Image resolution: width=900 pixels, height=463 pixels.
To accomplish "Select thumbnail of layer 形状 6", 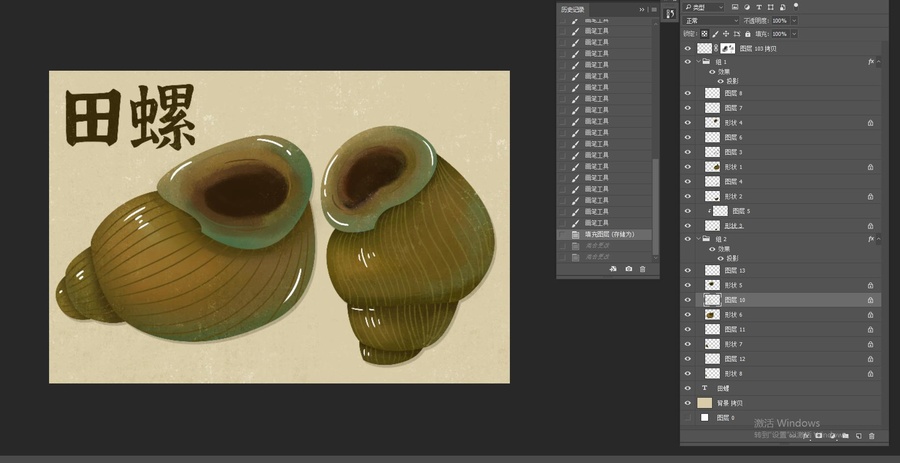I will tap(712, 314).
